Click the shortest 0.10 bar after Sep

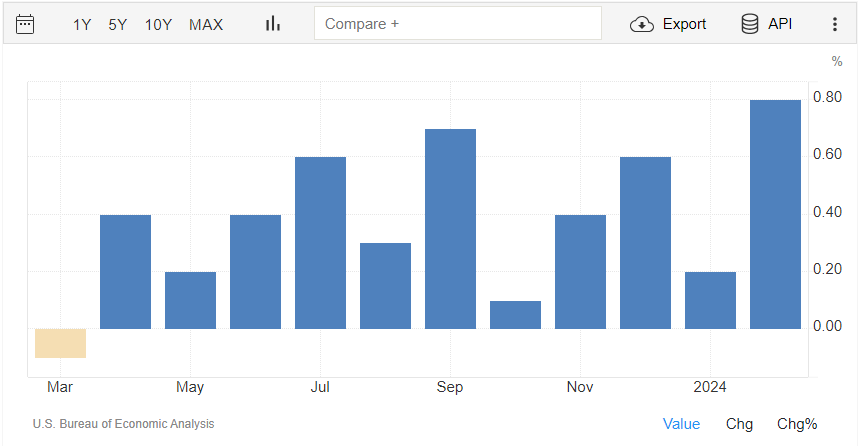(515, 315)
